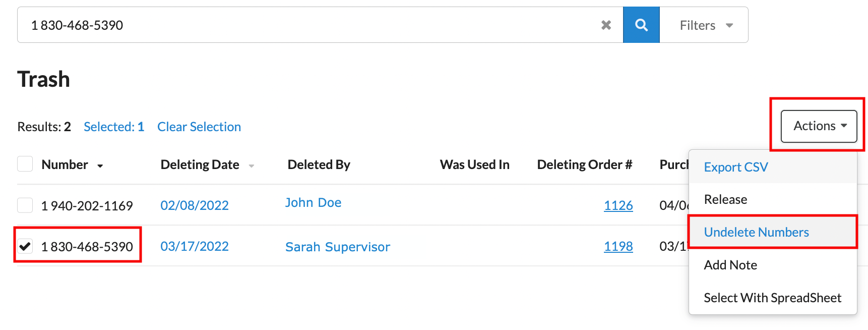Open the Filters dropdown

click(705, 25)
